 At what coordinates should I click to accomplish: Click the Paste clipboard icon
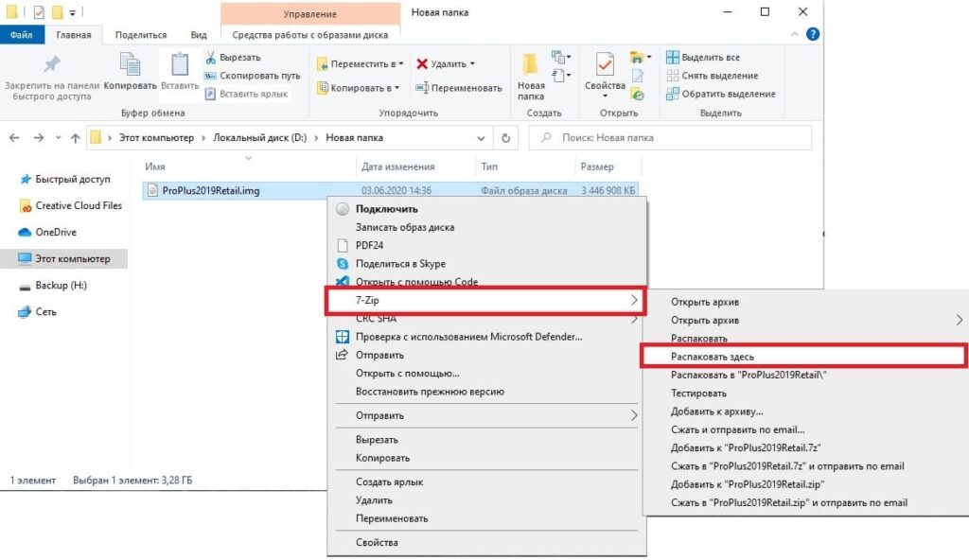[180, 65]
